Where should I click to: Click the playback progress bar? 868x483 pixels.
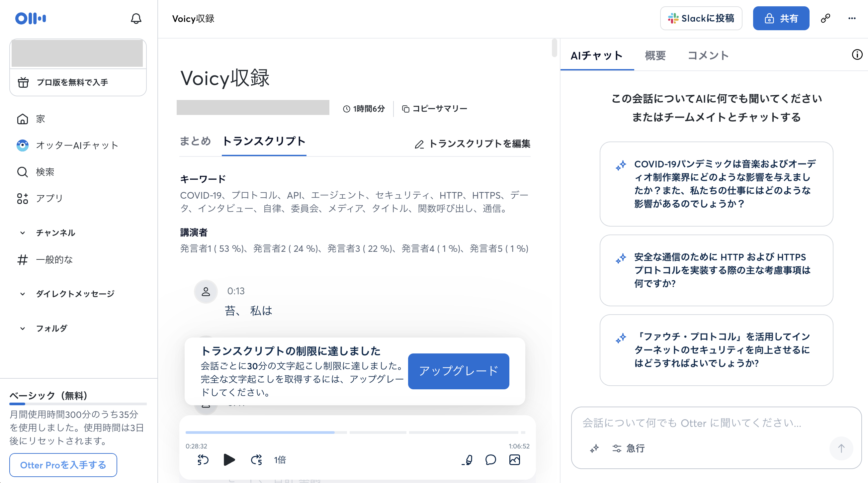point(358,432)
